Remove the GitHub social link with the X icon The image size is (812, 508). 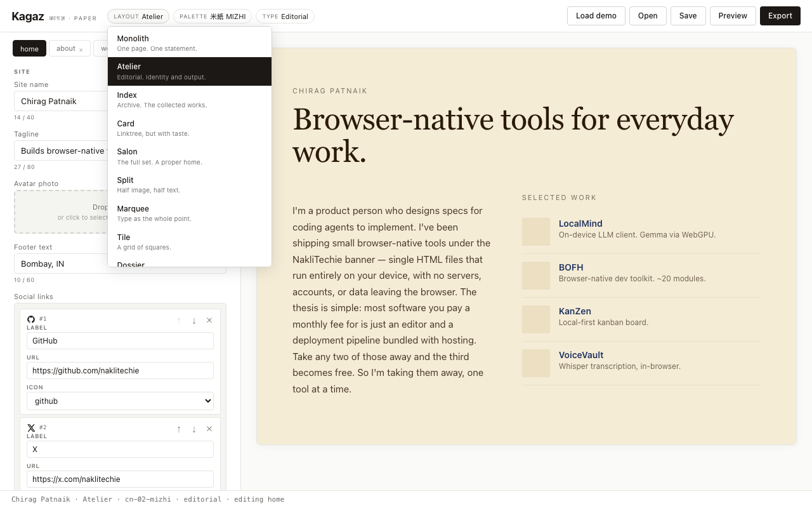209,320
